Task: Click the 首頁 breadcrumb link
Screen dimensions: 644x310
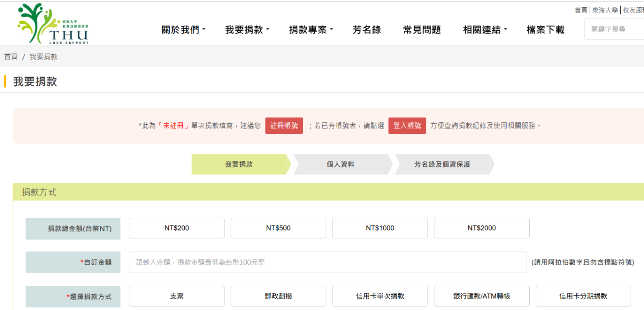Action: [11, 57]
